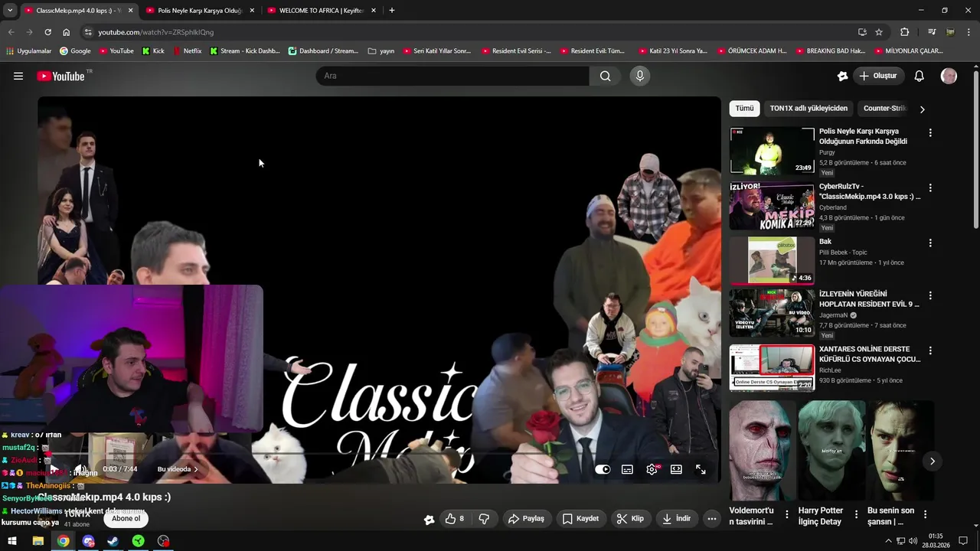Screen dimensions: 980x551
Task: Create a clip with Klip
Action: coord(630,518)
